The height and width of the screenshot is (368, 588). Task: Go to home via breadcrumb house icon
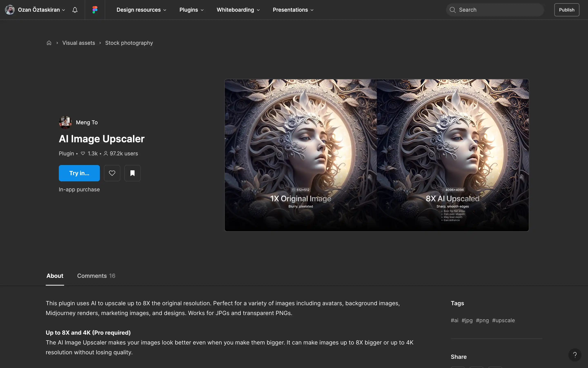pyautogui.click(x=49, y=43)
